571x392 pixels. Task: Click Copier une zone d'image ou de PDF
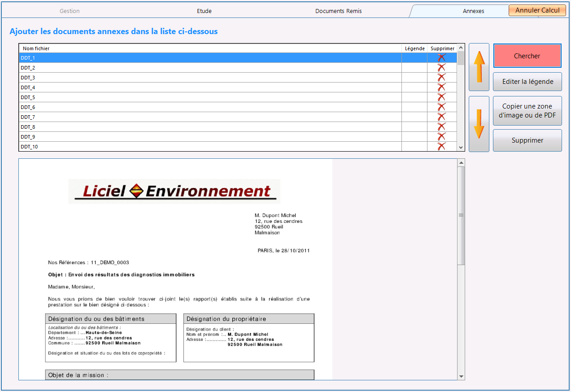pyautogui.click(x=527, y=111)
